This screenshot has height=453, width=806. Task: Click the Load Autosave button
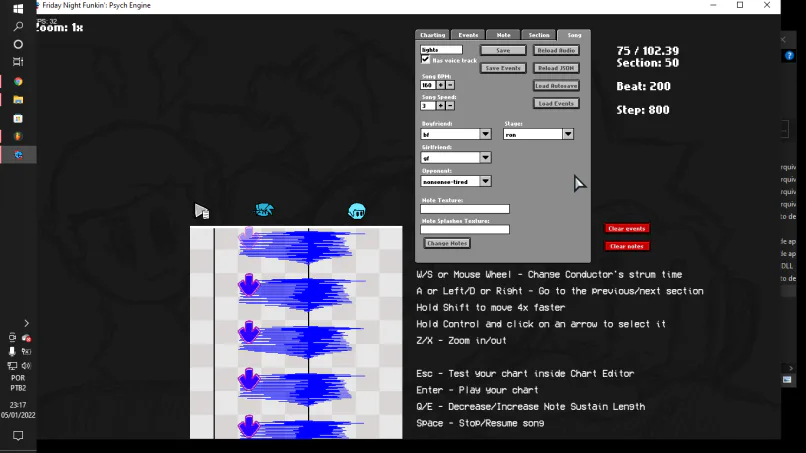tap(556, 86)
